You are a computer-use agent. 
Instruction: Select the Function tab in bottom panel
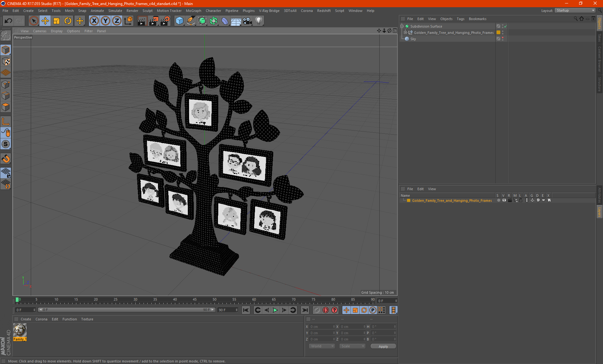pyautogui.click(x=69, y=319)
